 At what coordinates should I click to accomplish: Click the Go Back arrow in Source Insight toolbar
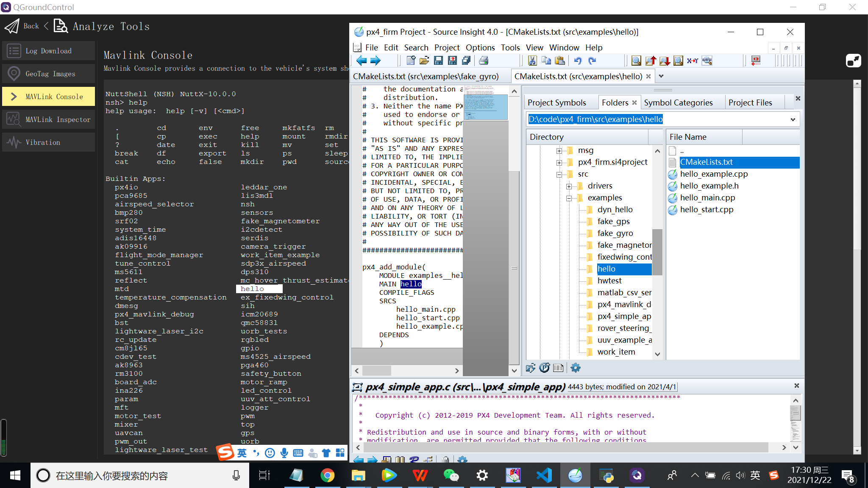pos(361,61)
